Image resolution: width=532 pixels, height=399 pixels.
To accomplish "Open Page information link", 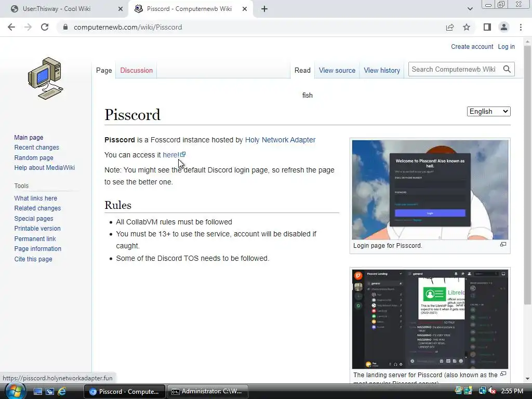I will pyautogui.click(x=37, y=249).
